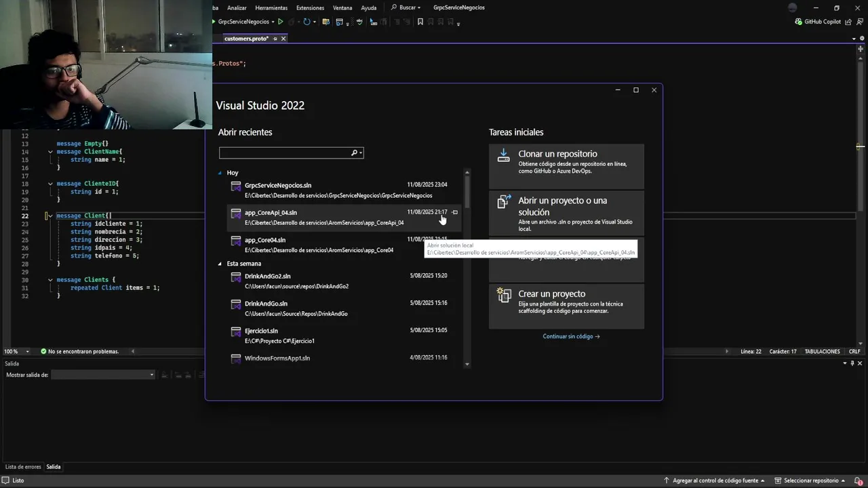The width and height of the screenshot is (868, 488).
Task: Click the scroll up arrow of recent list
Action: pyautogui.click(x=467, y=173)
